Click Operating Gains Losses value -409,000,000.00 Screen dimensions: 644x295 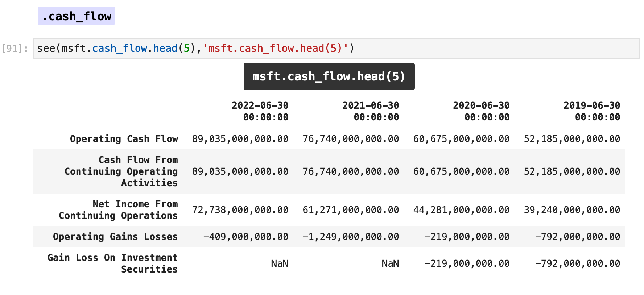246,237
